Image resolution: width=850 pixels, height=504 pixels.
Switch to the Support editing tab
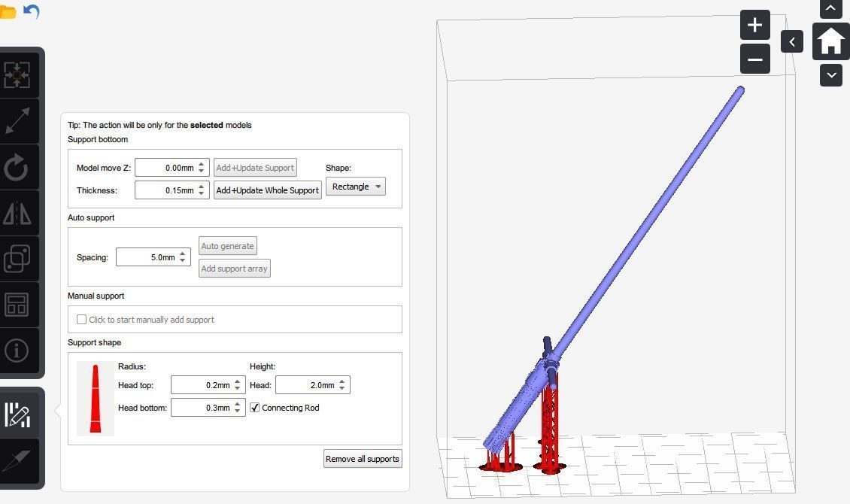17,414
